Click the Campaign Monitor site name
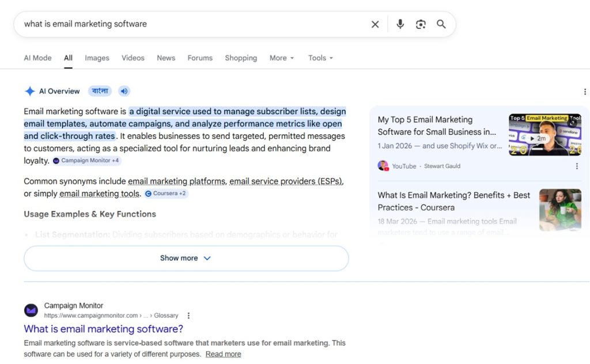The width and height of the screenshot is (590, 364). point(73,306)
